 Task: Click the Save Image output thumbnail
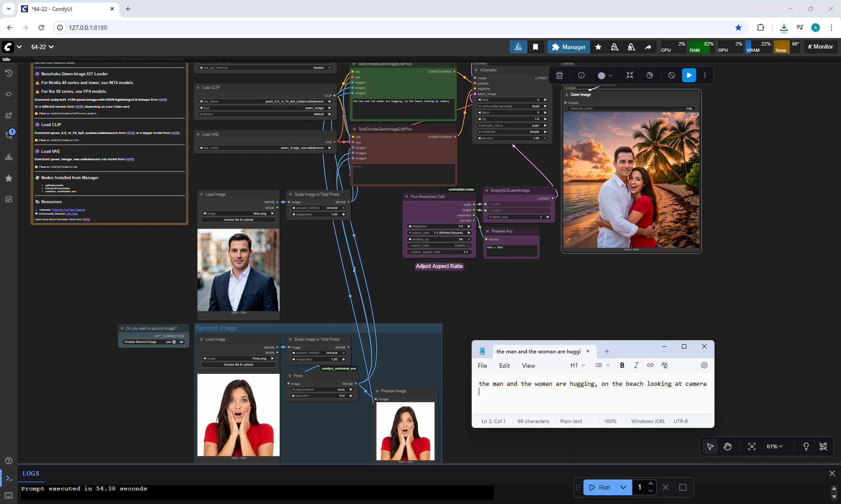tap(631, 180)
